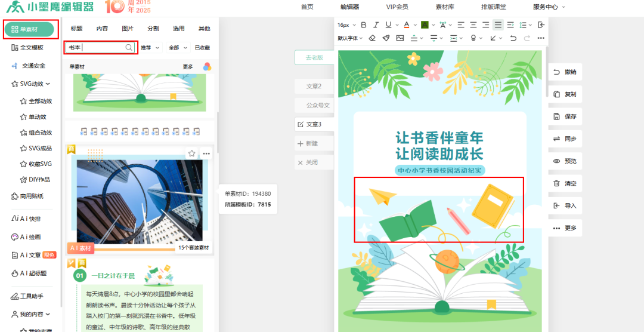Click the italic formatting icon
This screenshot has width=644, height=332.
tap(374, 24)
